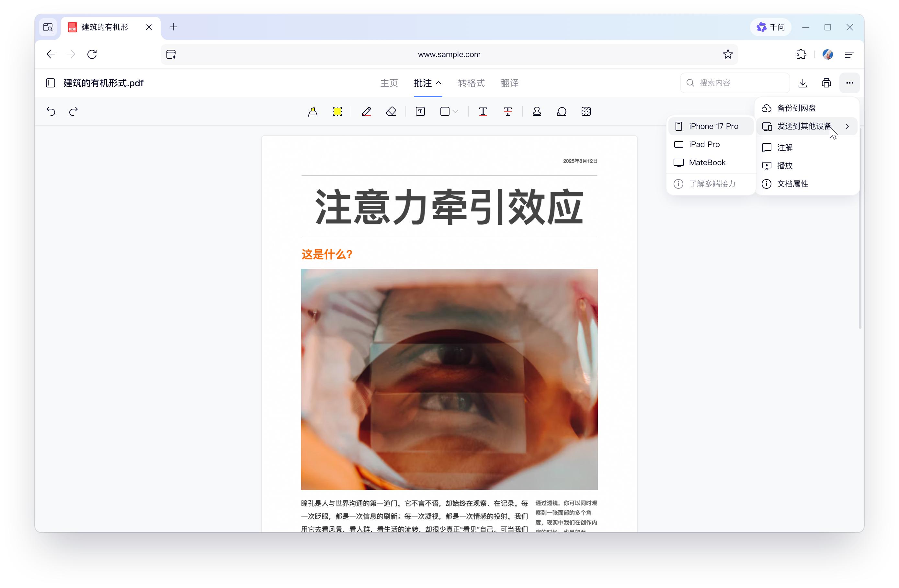Click the 这是什么? orange heading
The width and height of the screenshot is (899, 588).
click(327, 254)
